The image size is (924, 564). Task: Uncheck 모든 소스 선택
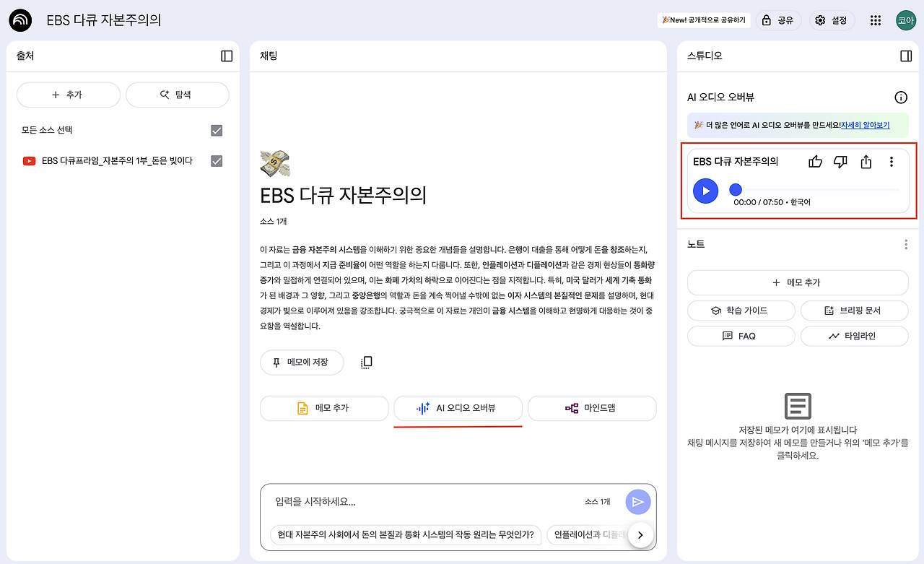point(216,130)
